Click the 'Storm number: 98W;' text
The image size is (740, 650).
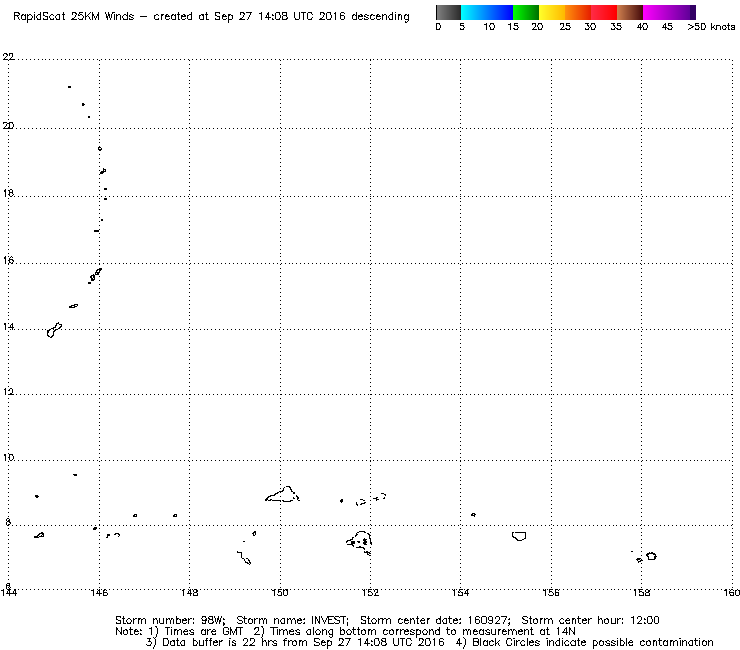(x=170, y=620)
